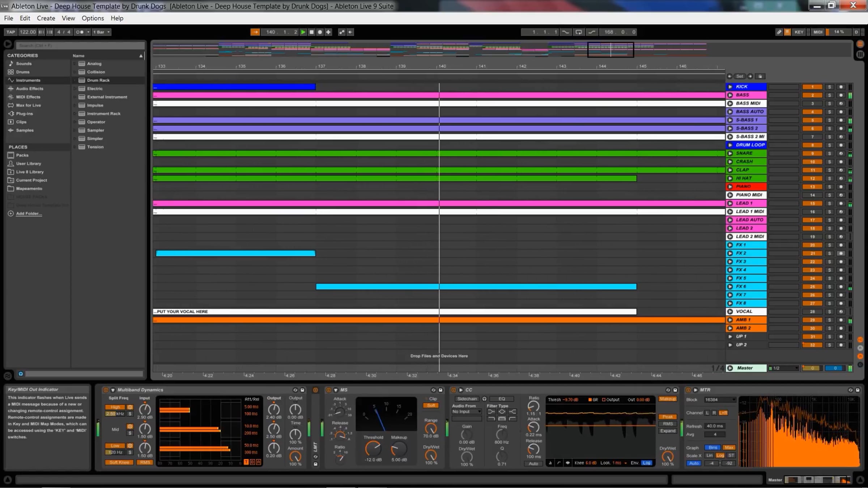Enable the Draw Mode pencil tool
Viewport: 868px width, 488px height.
pyautogui.click(x=779, y=32)
